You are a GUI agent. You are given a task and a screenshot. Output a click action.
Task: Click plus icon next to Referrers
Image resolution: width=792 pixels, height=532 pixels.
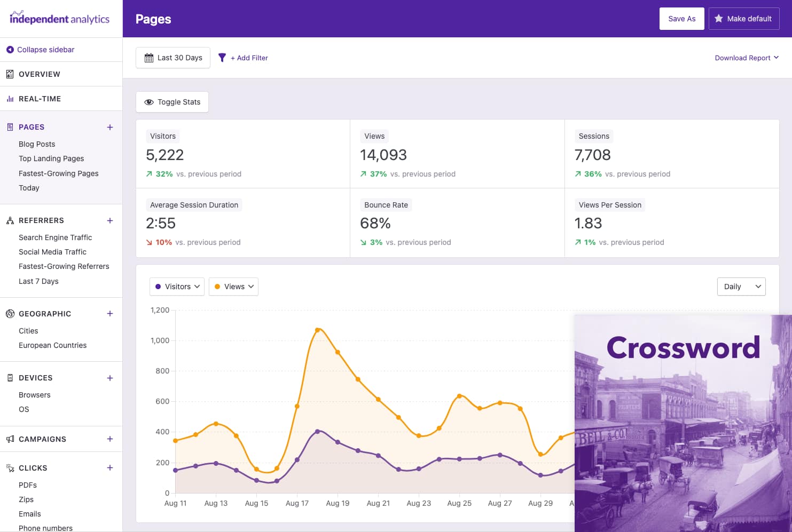(x=110, y=220)
